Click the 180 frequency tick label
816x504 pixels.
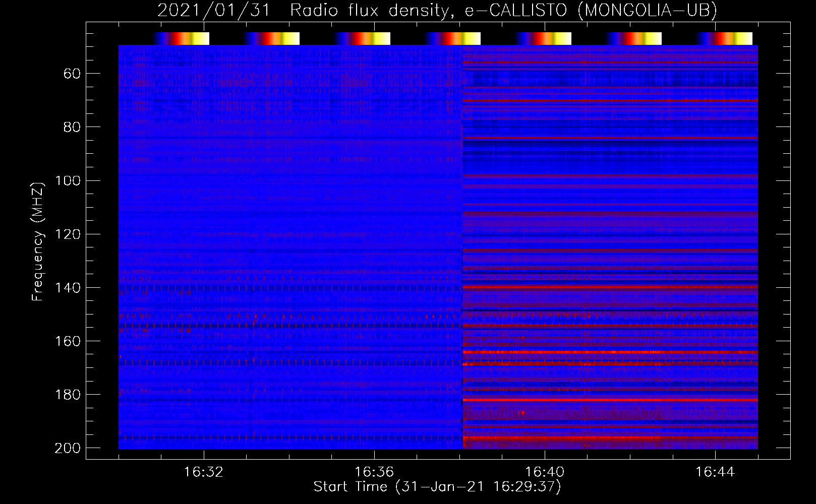(x=68, y=395)
